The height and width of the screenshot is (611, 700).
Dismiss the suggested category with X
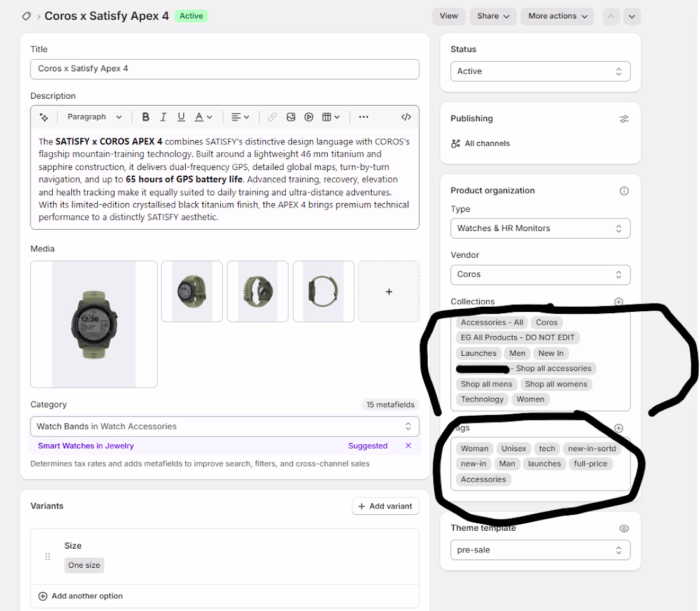pos(408,446)
